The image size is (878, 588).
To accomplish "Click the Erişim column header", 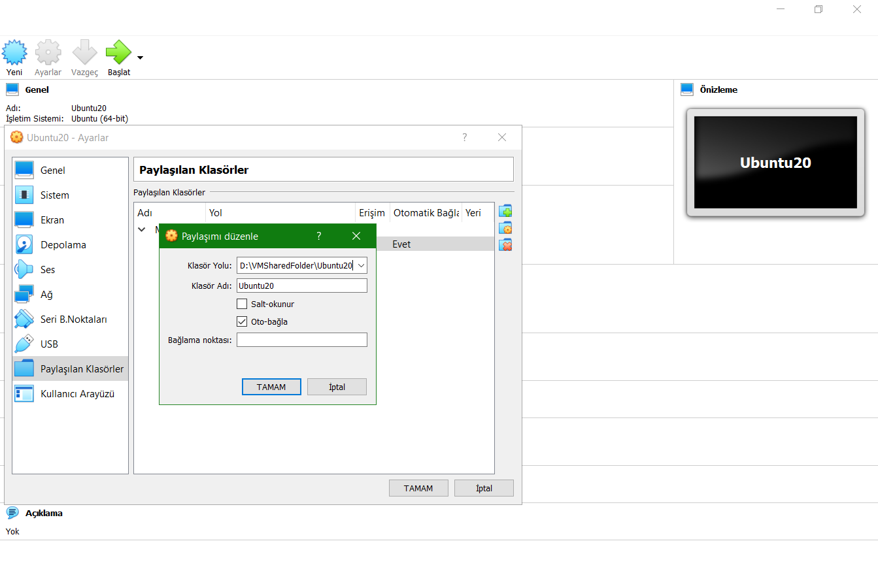I will 373,213.
